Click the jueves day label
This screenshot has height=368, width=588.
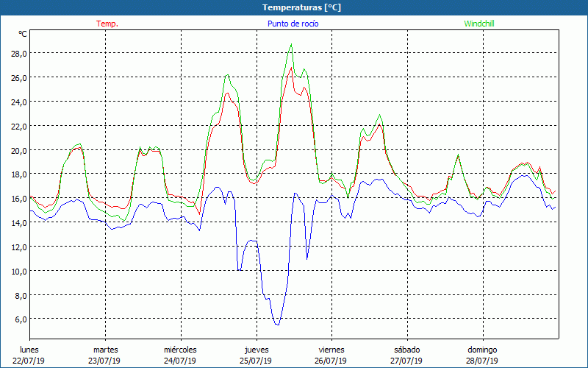point(257,350)
